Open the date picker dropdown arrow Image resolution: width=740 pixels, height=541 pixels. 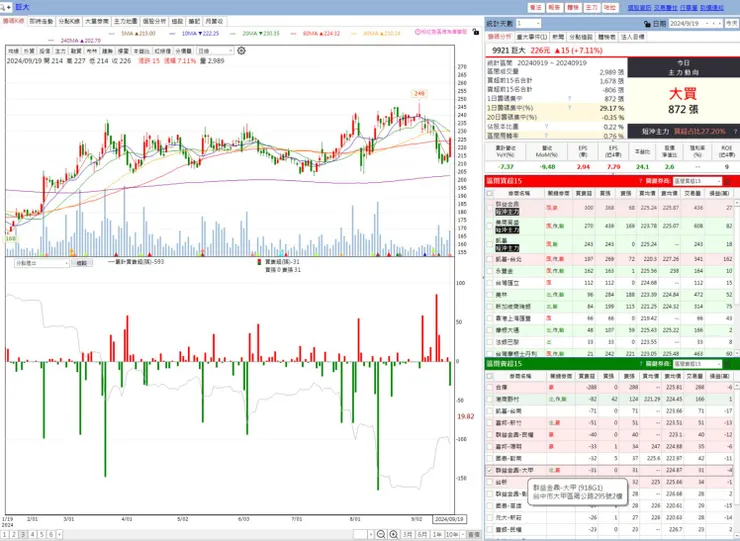(706, 24)
